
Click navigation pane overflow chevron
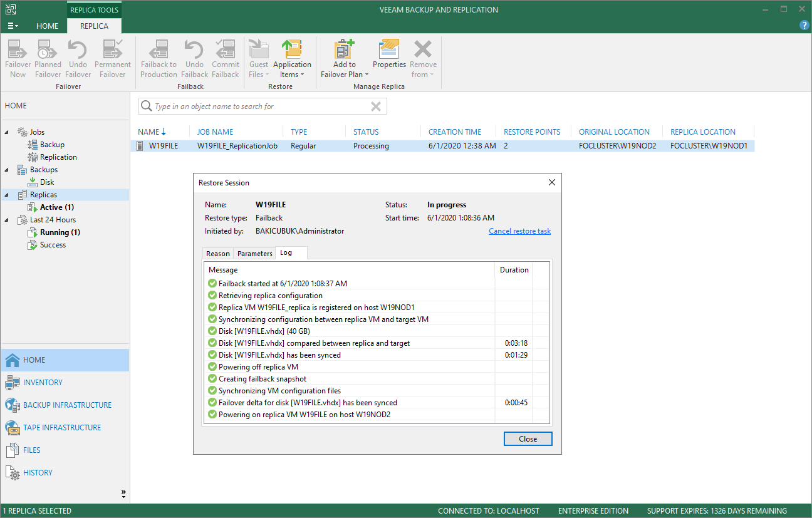pyautogui.click(x=123, y=494)
